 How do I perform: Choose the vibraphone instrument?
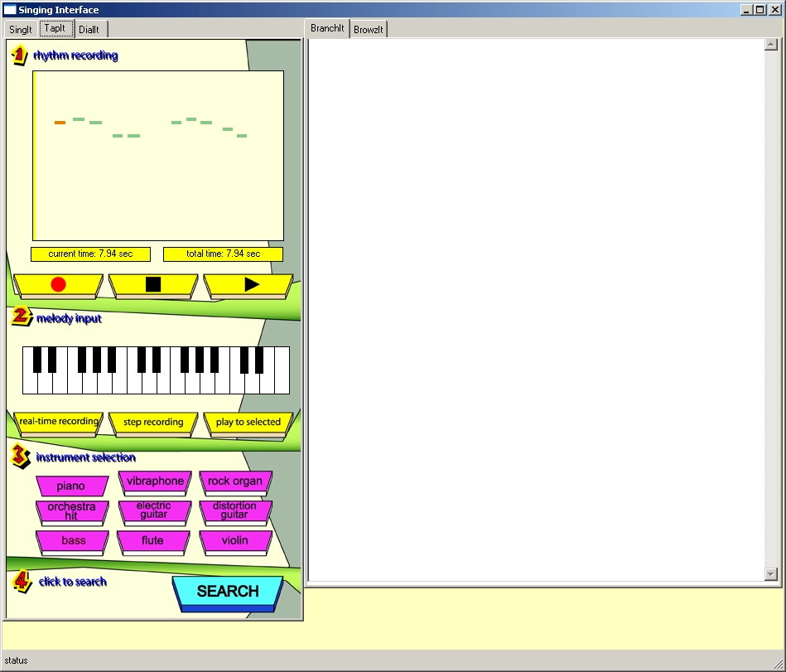(x=155, y=481)
